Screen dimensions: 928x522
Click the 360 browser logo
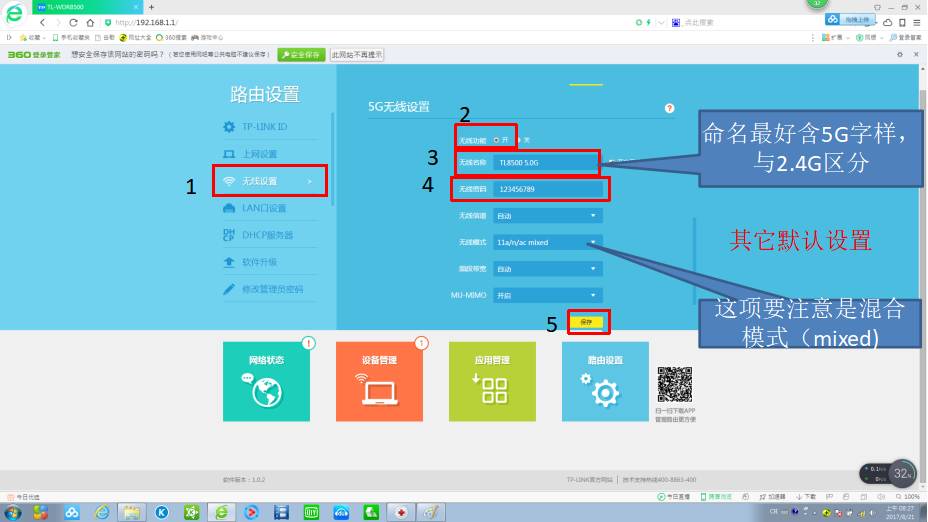(x=14, y=13)
